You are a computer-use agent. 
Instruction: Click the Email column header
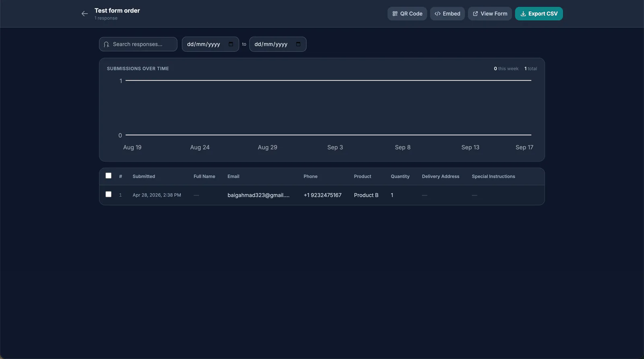pos(233,176)
